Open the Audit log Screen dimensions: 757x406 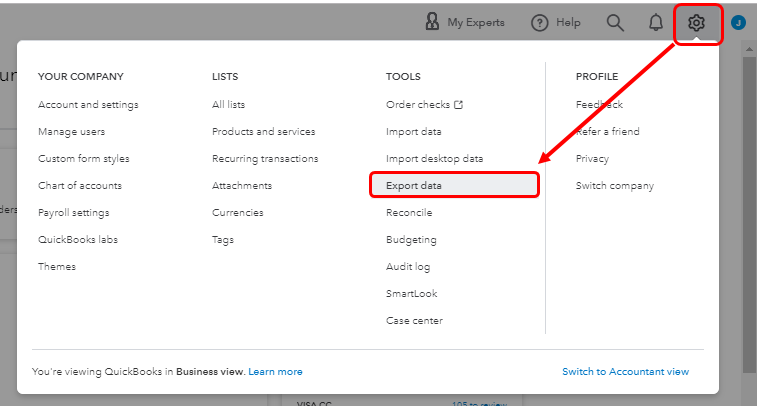pos(408,267)
